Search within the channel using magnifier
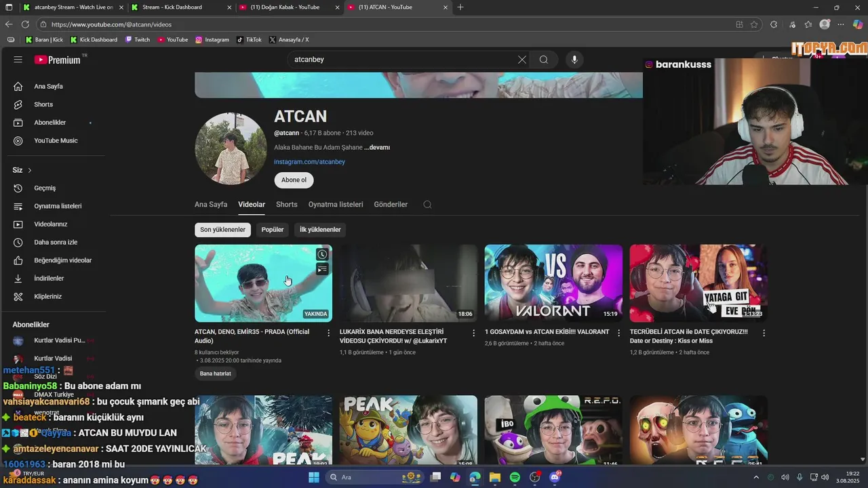The width and height of the screenshot is (868, 488). [427, 205]
